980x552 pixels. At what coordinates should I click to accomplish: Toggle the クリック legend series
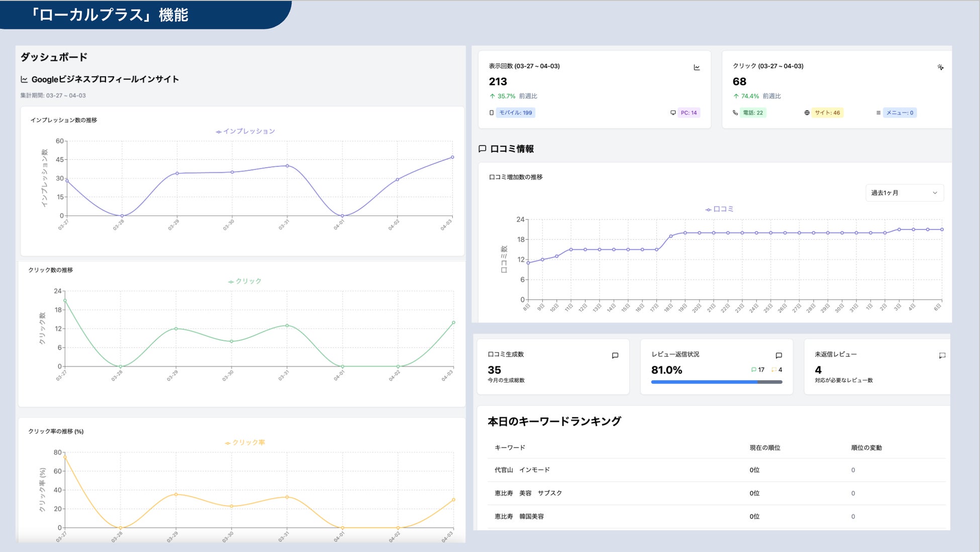(x=245, y=281)
